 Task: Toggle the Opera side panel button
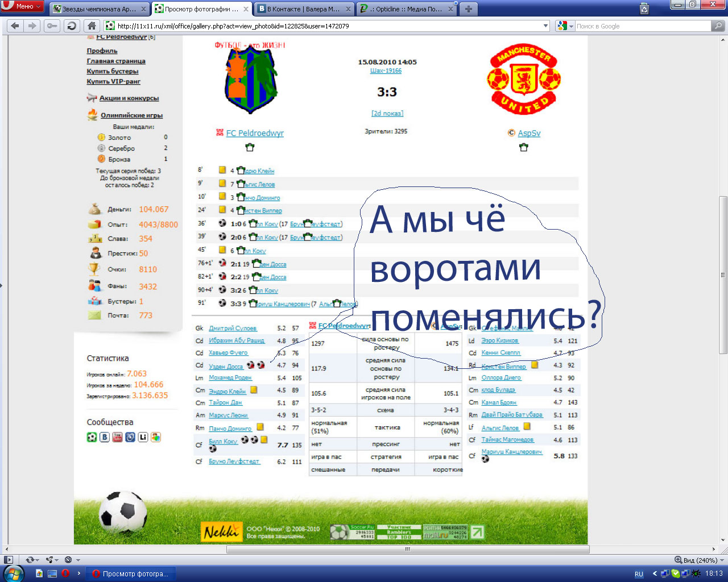[x=9, y=560]
